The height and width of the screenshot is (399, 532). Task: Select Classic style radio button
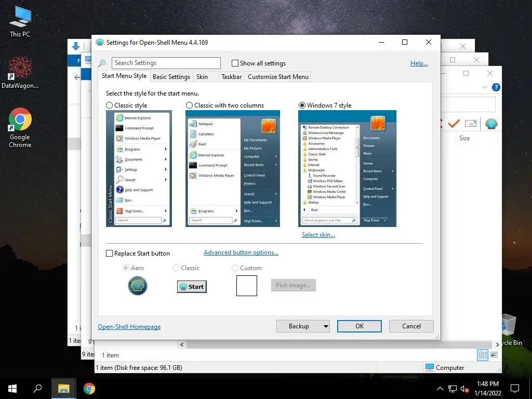(x=109, y=105)
